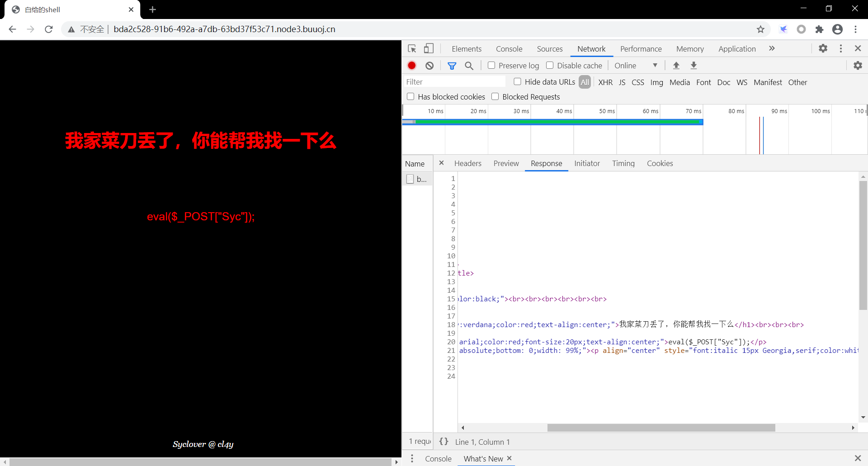The image size is (868, 466).
Task: Activate the inspect element picker icon
Action: click(x=412, y=48)
